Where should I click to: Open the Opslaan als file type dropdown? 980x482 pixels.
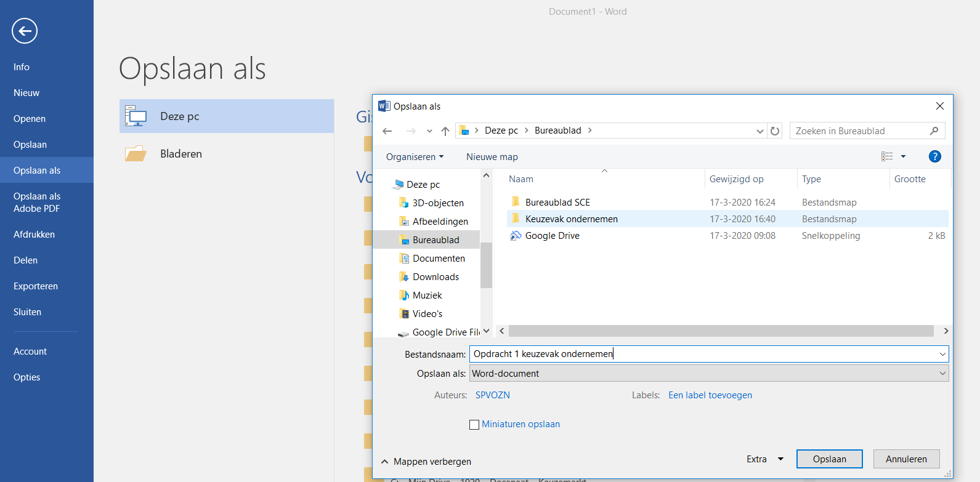tap(709, 373)
